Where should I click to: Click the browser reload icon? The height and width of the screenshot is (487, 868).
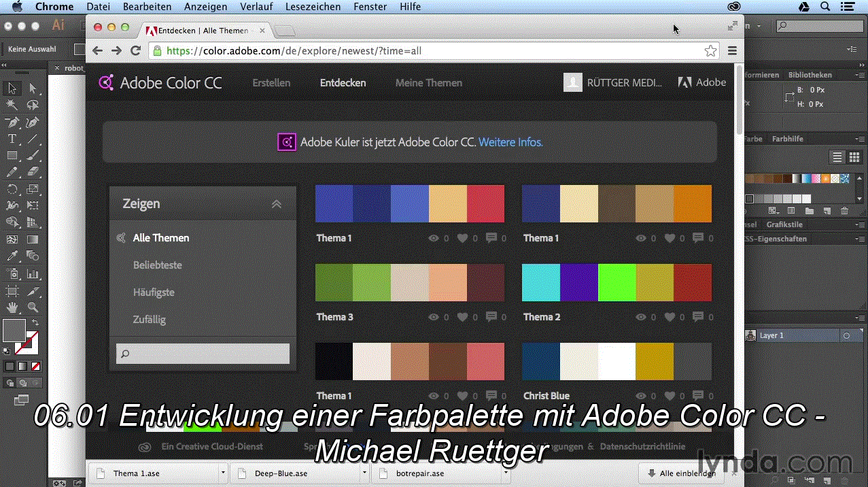[x=135, y=51]
